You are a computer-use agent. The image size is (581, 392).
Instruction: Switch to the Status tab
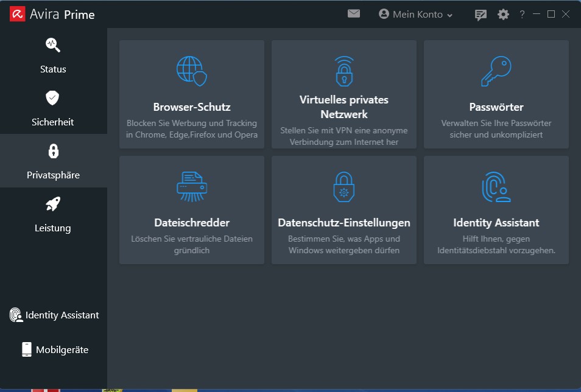click(x=53, y=55)
